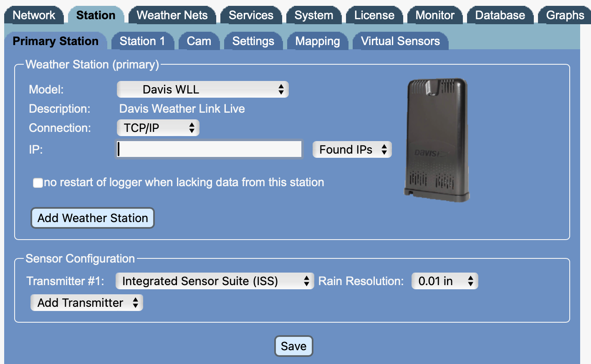
Task: Click the Davis Weather Link Live device image
Action: (x=437, y=140)
